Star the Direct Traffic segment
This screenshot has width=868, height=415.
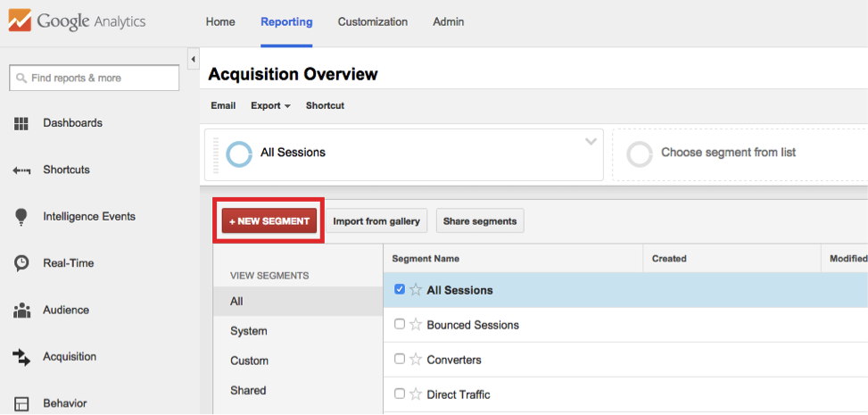pyautogui.click(x=415, y=394)
